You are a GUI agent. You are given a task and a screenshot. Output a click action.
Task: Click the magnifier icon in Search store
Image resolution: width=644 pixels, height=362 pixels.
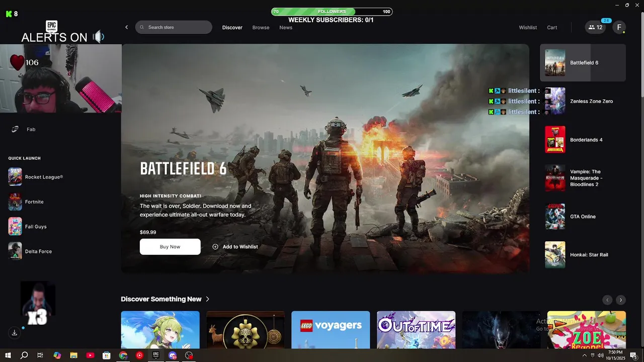tap(142, 27)
